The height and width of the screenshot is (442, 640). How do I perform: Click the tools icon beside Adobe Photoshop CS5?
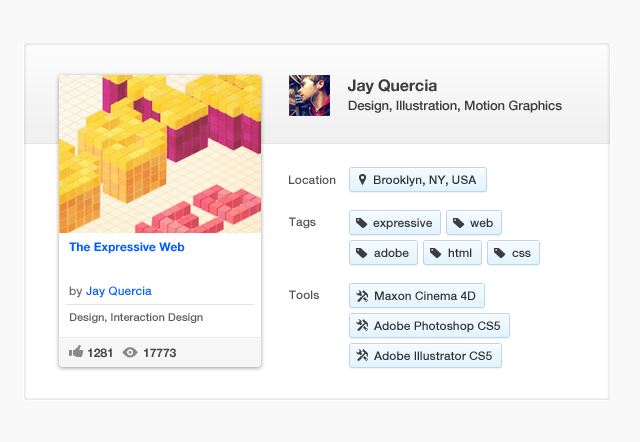click(362, 326)
